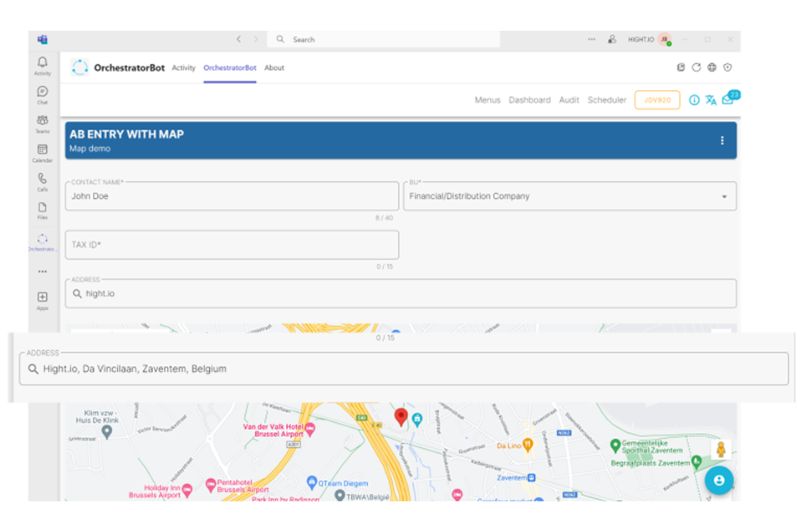The width and height of the screenshot is (803, 532).
Task: Open Street View pegman on the map
Action: click(721, 449)
